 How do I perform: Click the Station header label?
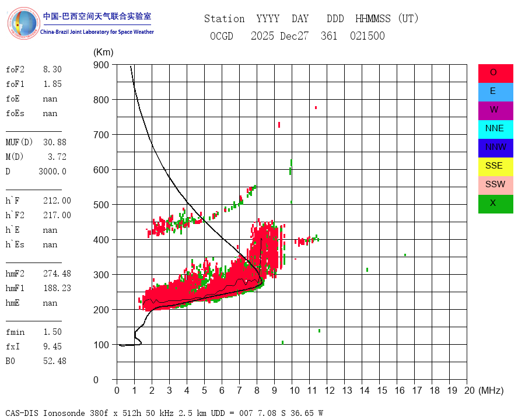[225, 19]
